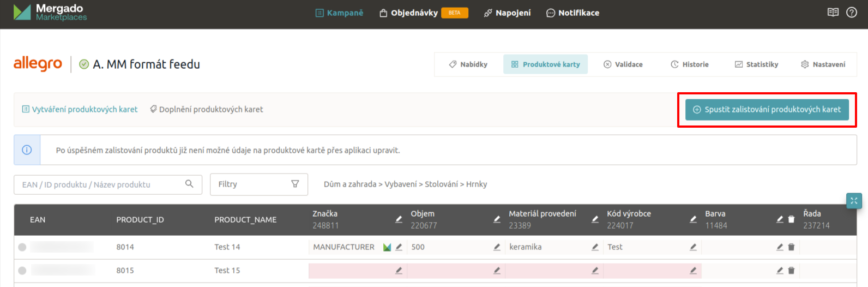Delete the Barva column using header trash icon
Screen dimensions: 868x287
pyautogui.click(x=791, y=219)
